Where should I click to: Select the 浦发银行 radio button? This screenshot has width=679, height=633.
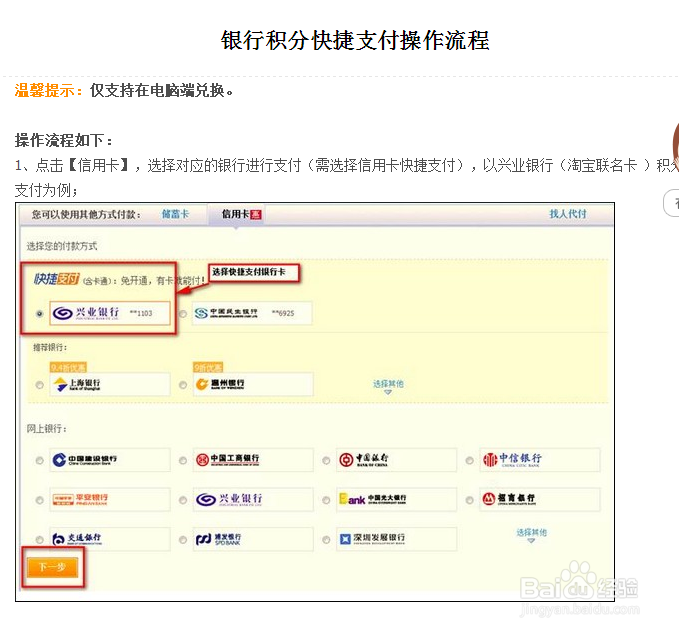point(183,539)
